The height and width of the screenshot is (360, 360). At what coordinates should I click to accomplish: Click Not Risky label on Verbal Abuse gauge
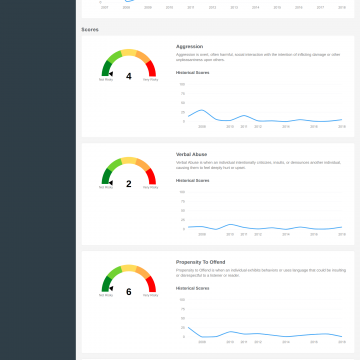tap(106, 187)
